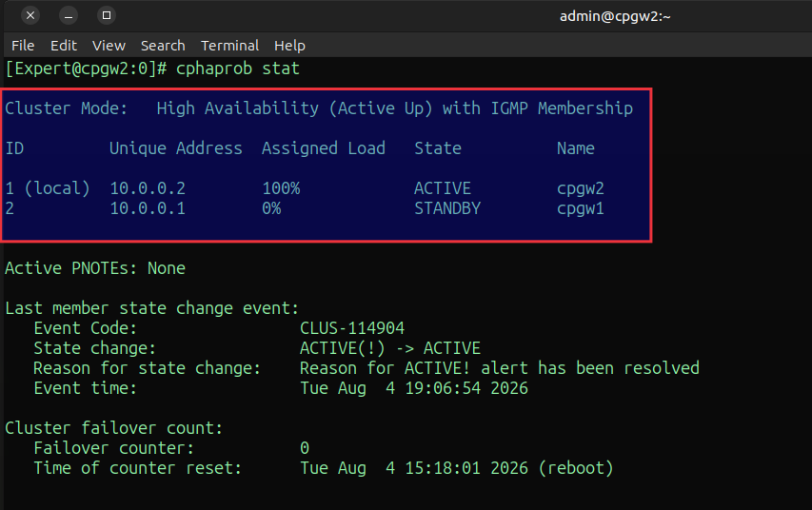Viewport: 812px width, 510px height.
Task: Open the Edit menu
Action: [64, 46]
